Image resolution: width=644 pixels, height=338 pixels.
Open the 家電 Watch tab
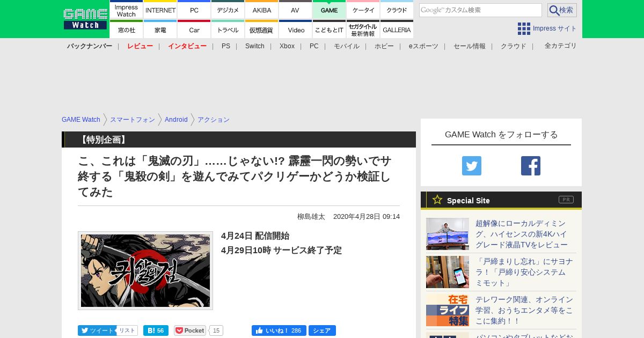coord(160,30)
